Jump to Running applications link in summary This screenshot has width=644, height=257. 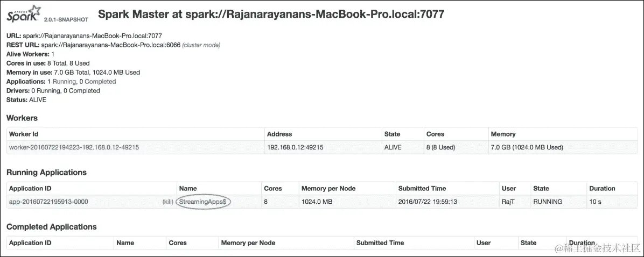64,82
